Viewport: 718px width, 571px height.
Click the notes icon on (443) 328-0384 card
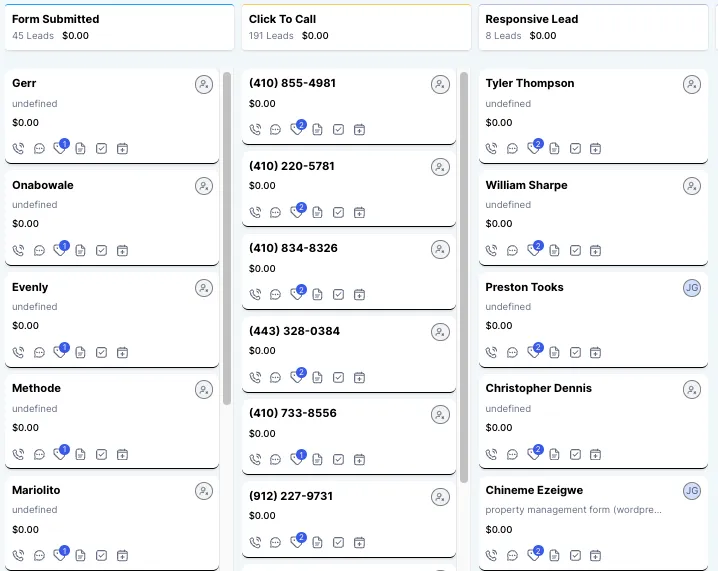tap(317, 377)
